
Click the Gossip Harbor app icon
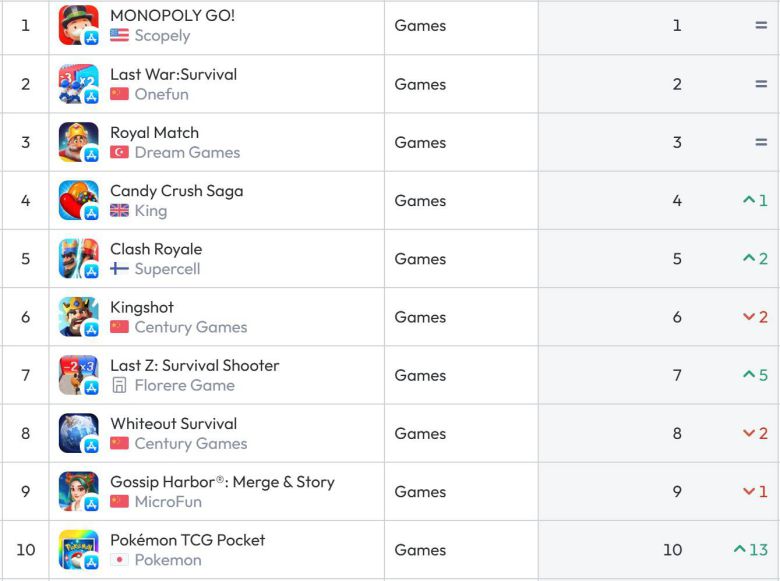(78, 492)
